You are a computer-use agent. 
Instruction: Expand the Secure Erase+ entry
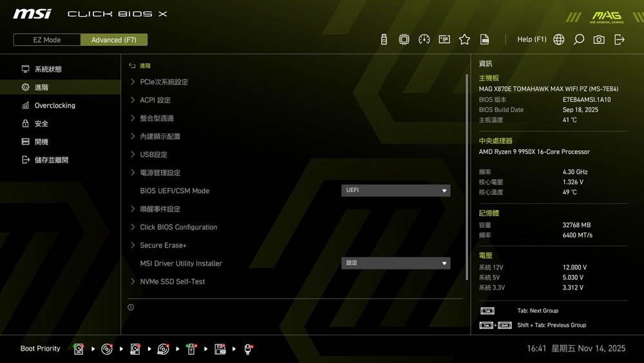pyautogui.click(x=163, y=246)
